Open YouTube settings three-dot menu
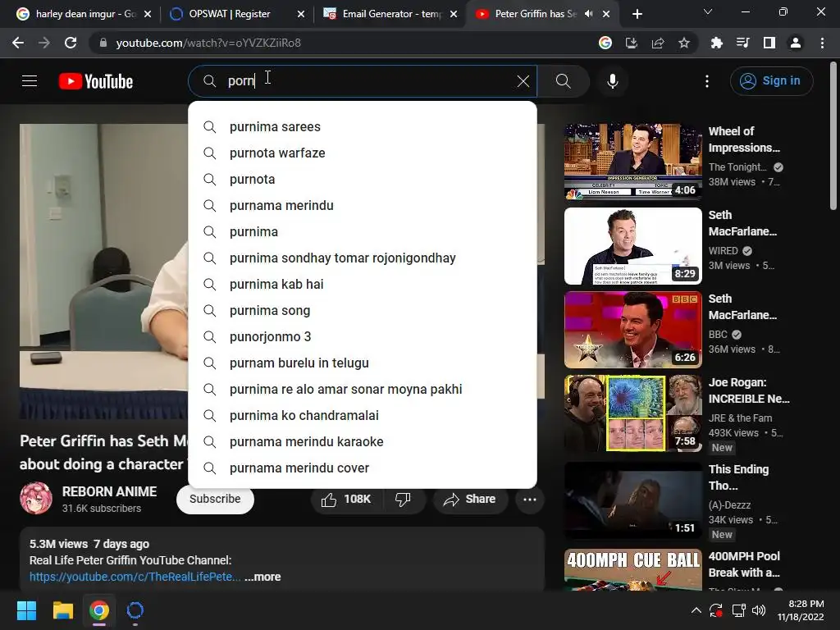This screenshot has width=840, height=630. (707, 81)
